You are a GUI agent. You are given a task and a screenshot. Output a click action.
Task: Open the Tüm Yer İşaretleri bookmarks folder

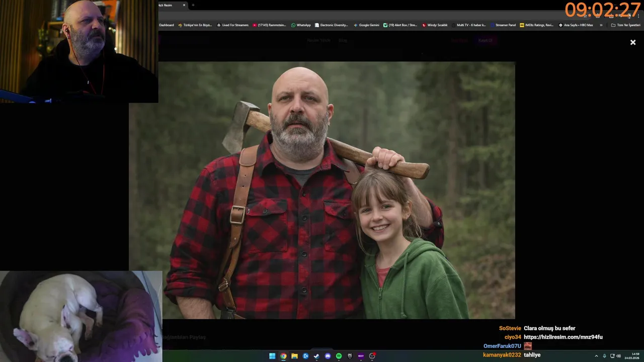click(625, 25)
